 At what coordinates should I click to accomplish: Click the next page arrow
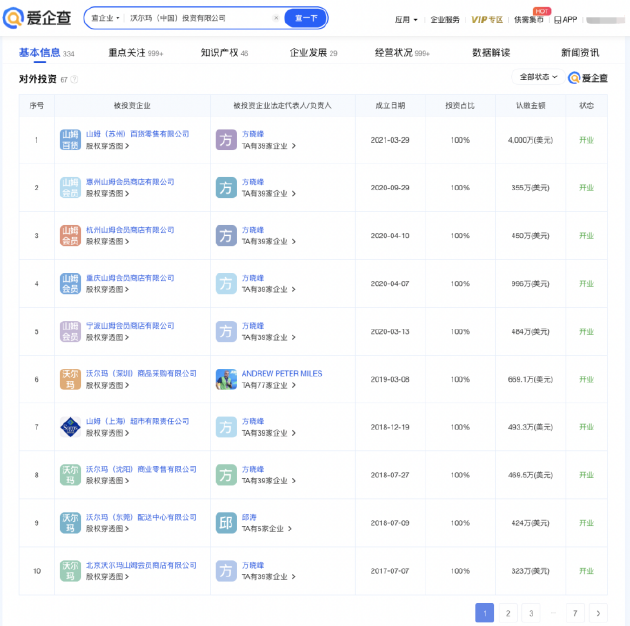[598, 613]
